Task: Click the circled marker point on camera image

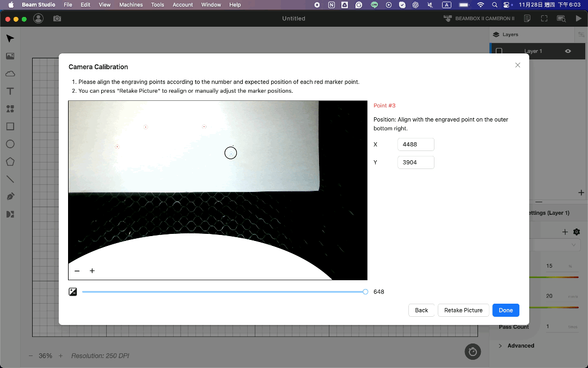Action: (231, 153)
